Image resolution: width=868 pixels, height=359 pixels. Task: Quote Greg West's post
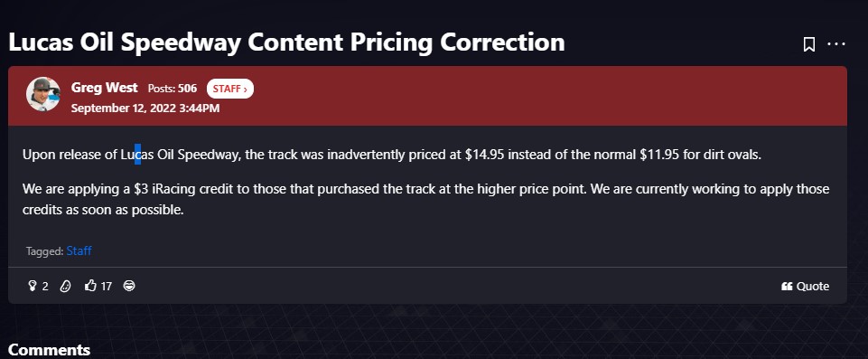pos(806,287)
